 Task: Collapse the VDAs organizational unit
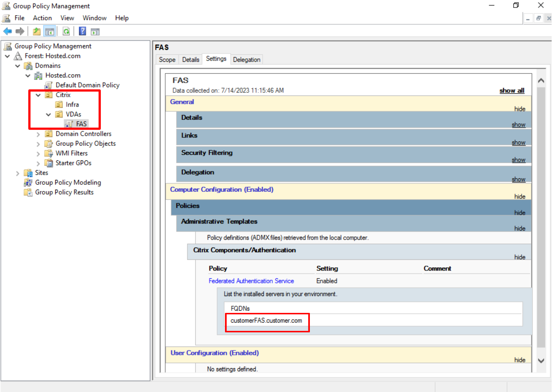(49, 114)
